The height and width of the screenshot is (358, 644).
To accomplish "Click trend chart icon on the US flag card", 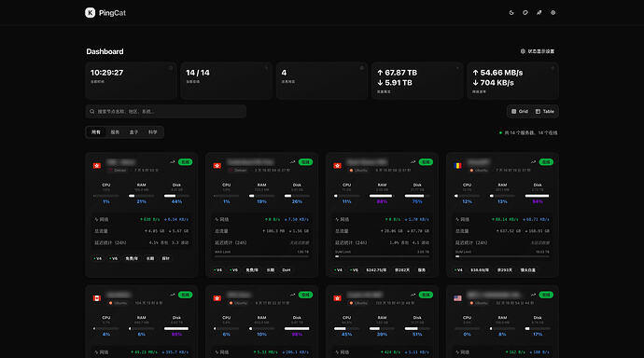I will (x=533, y=295).
